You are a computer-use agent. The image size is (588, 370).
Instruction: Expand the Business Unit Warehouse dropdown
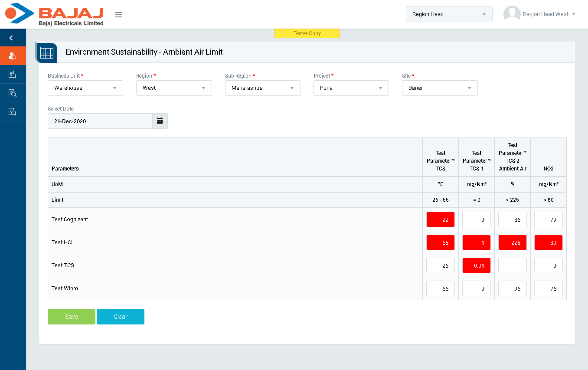[x=85, y=88]
